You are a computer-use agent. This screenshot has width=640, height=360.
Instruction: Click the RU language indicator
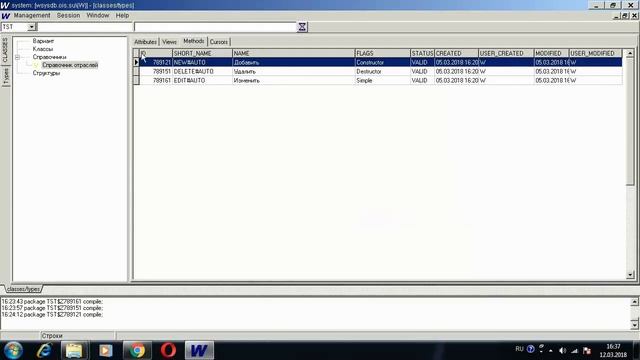(x=519, y=349)
